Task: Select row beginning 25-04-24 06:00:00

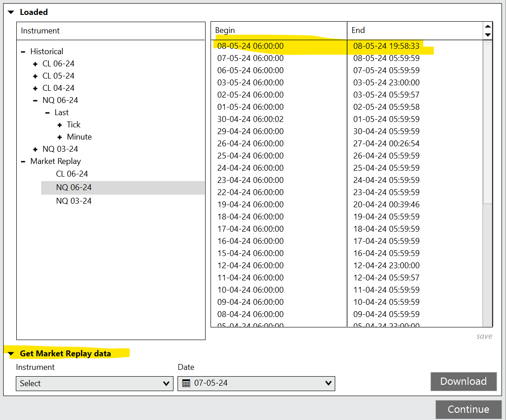Action: point(347,156)
